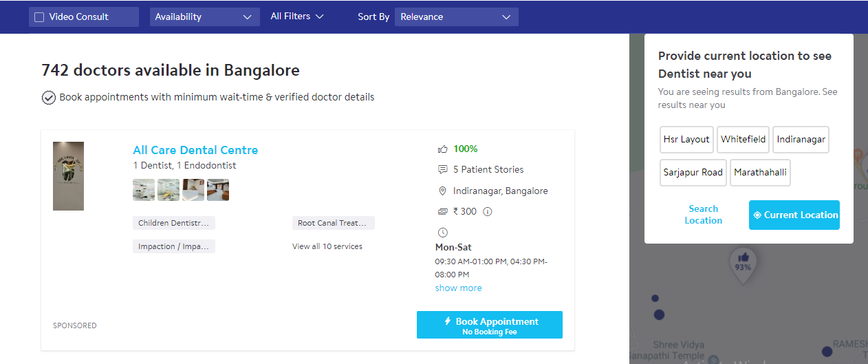Click the thumbs-up rating icon
Image resolution: width=868 pixels, height=364 pixels.
[x=442, y=149]
